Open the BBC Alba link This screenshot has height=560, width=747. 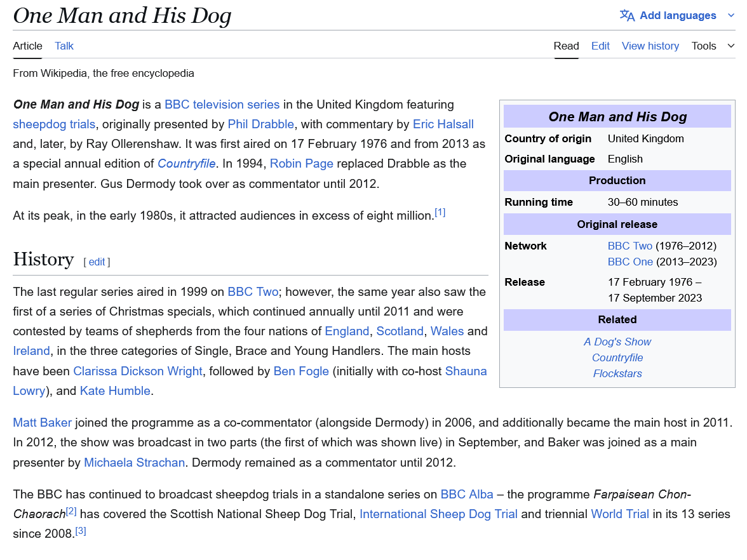[x=466, y=495]
